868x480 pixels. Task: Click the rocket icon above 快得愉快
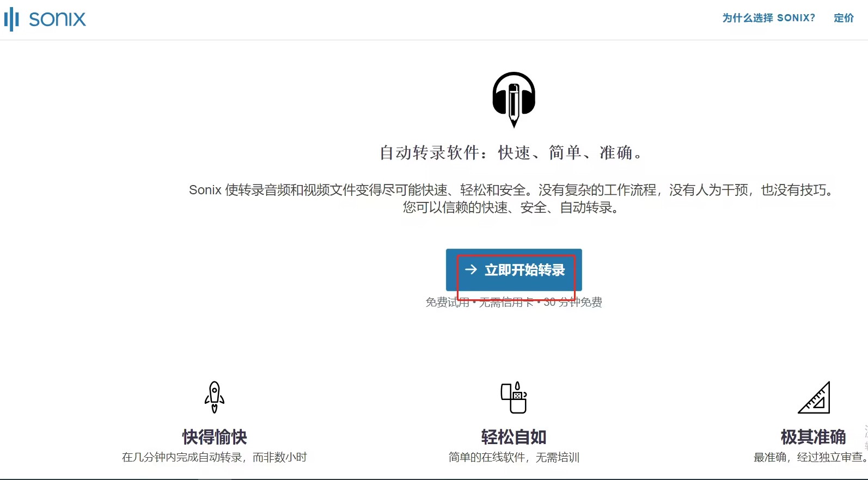click(x=215, y=397)
